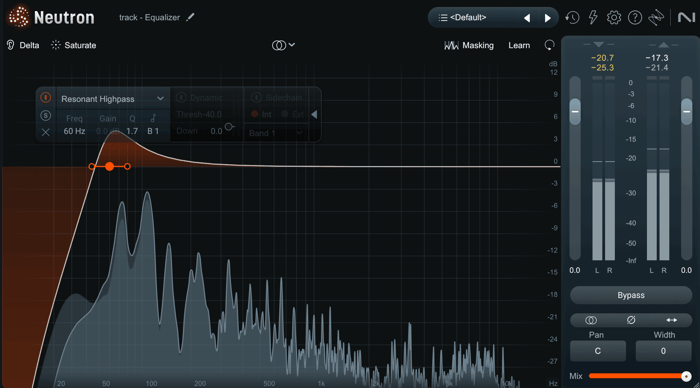Click the musical note icon
Screen dimensions: 700x388
tap(153, 118)
